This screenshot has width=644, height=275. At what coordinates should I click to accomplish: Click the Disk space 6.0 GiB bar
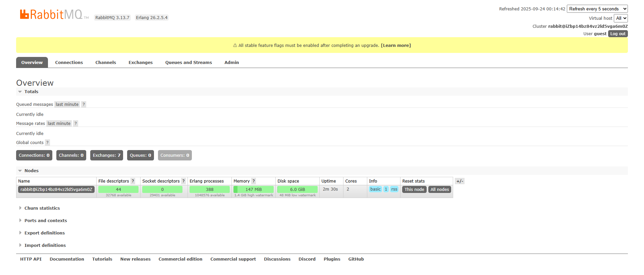click(x=298, y=190)
